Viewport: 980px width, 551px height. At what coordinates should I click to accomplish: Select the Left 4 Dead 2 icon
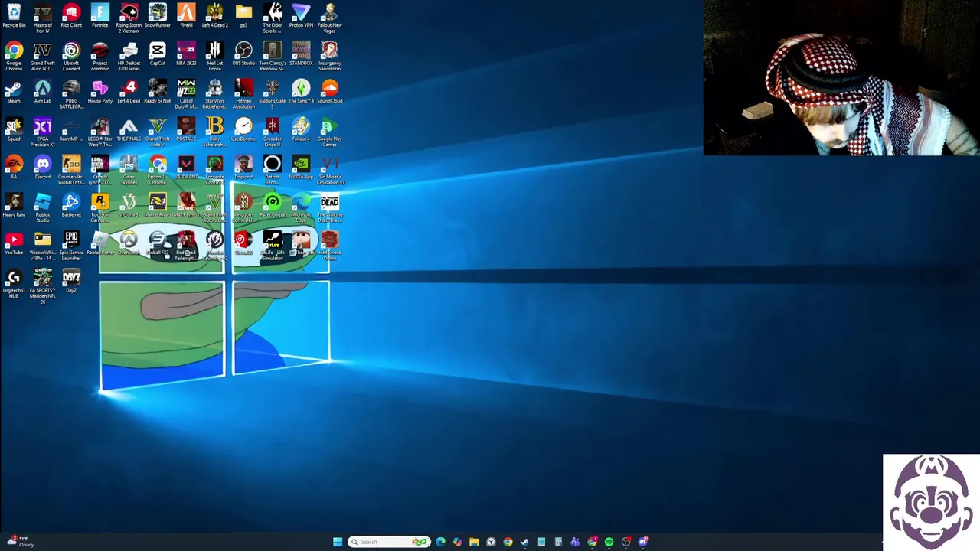coord(215,17)
